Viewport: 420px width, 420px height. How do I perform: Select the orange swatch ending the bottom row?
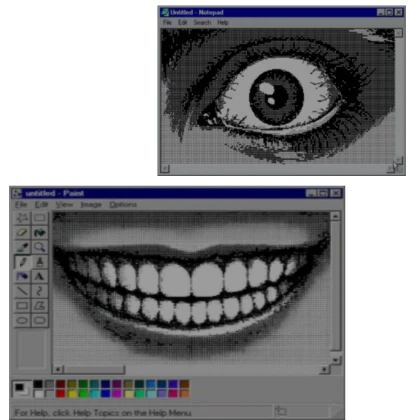pyautogui.click(x=184, y=394)
